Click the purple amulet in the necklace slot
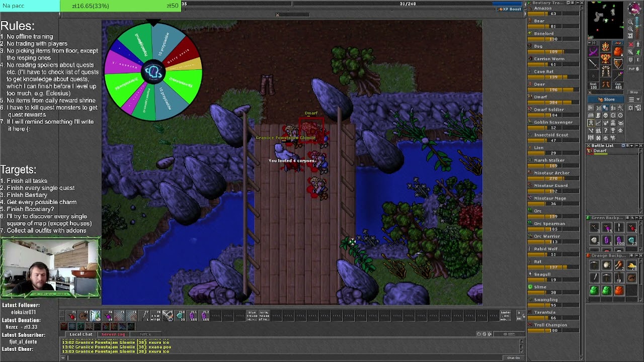 coord(594,52)
